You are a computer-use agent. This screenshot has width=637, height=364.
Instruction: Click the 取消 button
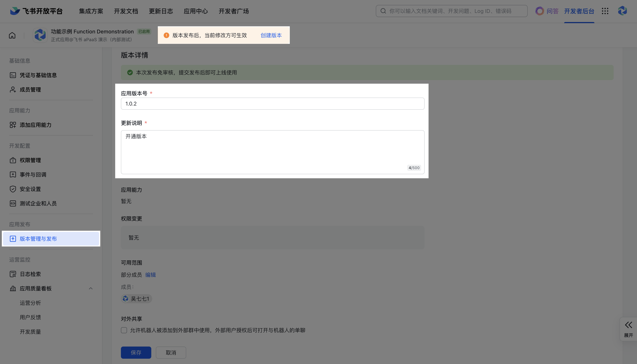(171, 352)
